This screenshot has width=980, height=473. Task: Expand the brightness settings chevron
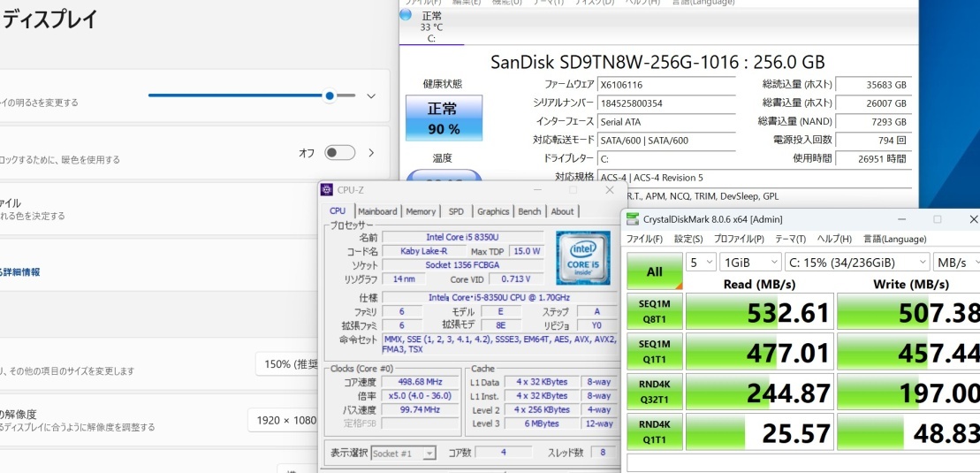click(371, 96)
